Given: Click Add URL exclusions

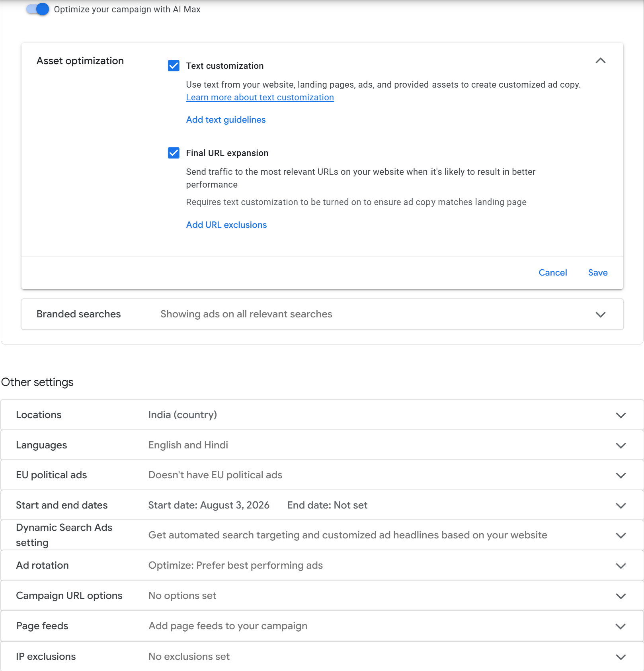Looking at the screenshot, I should coord(226,225).
